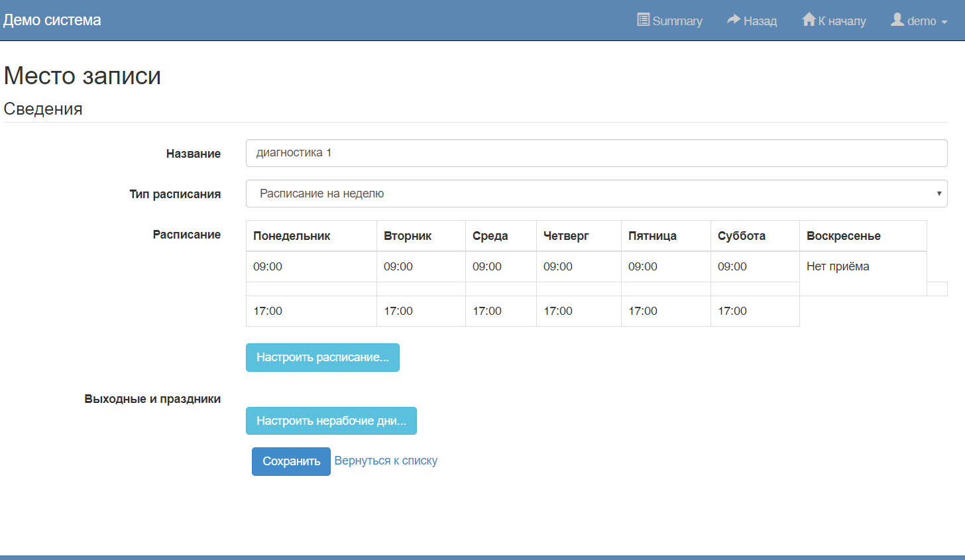Follow the Вернуться к списку link
The width and height of the screenshot is (965, 560).
tap(386, 461)
